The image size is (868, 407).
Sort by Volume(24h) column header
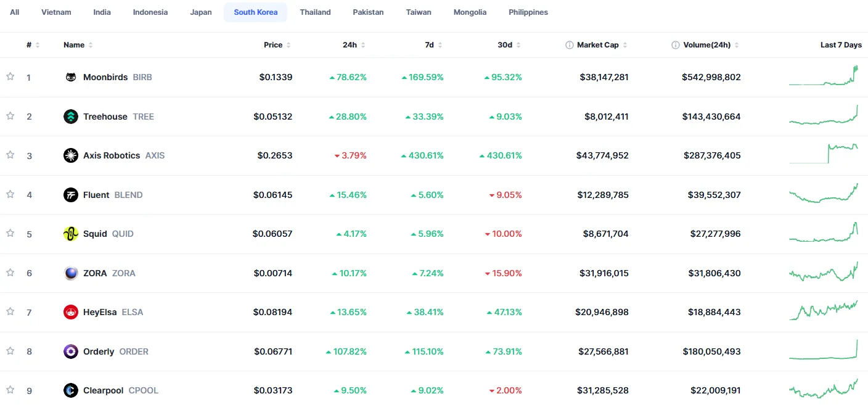[711, 45]
